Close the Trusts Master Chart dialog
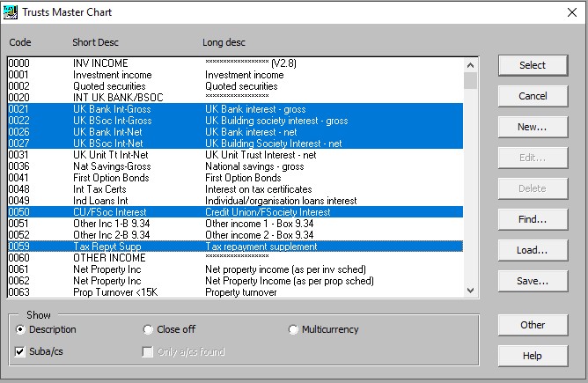The width and height of the screenshot is (588, 383). coord(572,12)
